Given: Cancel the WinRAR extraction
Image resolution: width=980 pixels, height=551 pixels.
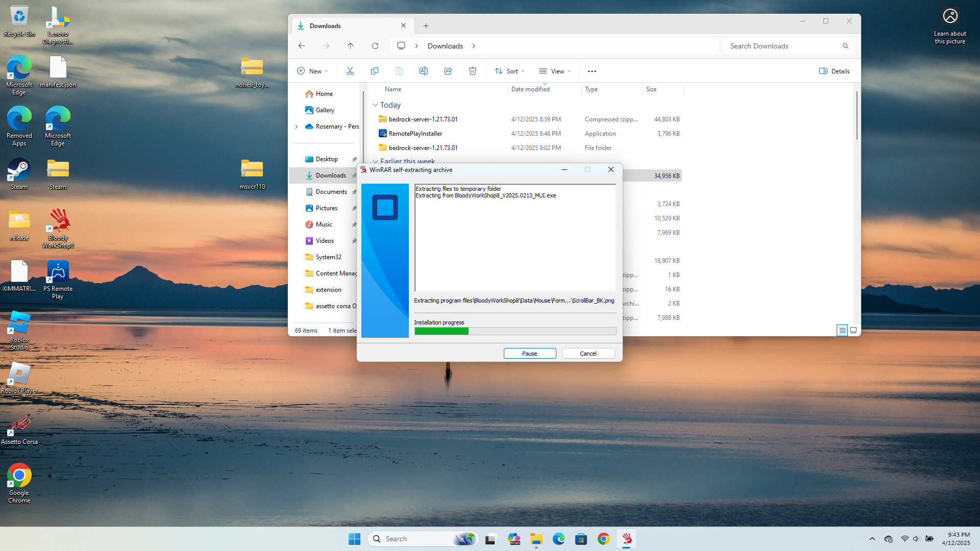Looking at the screenshot, I should coord(588,354).
